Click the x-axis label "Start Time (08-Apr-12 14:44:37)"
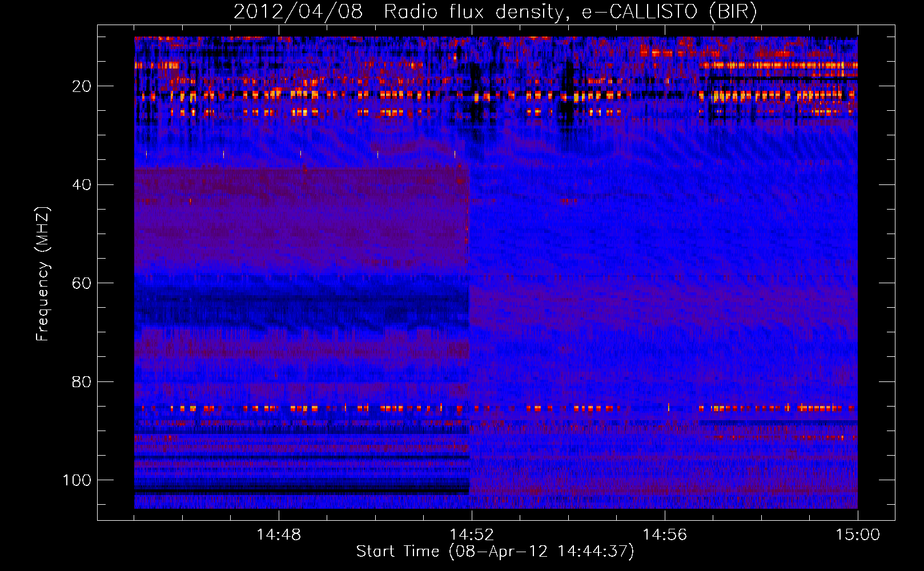 (495, 552)
